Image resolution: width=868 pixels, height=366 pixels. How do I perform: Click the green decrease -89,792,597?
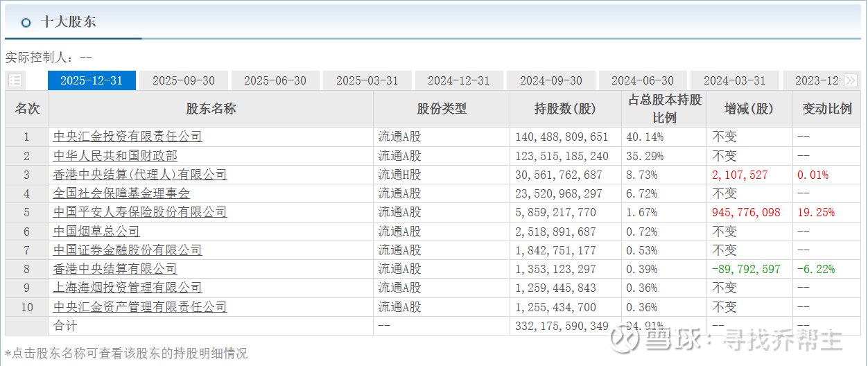(746, 269)
